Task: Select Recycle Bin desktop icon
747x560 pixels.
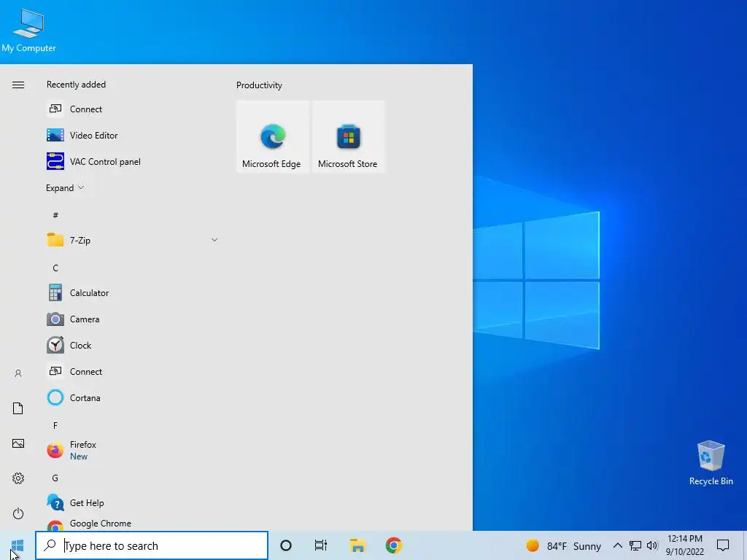Action: (711, 463)
